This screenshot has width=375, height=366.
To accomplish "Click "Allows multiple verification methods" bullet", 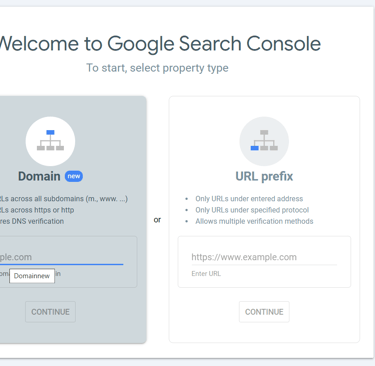I will (254, 221).
